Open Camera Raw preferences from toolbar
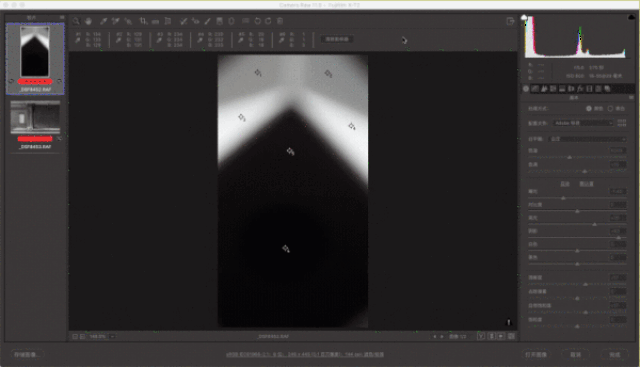This screenshot has height=367, width=640. click(245, 20)
